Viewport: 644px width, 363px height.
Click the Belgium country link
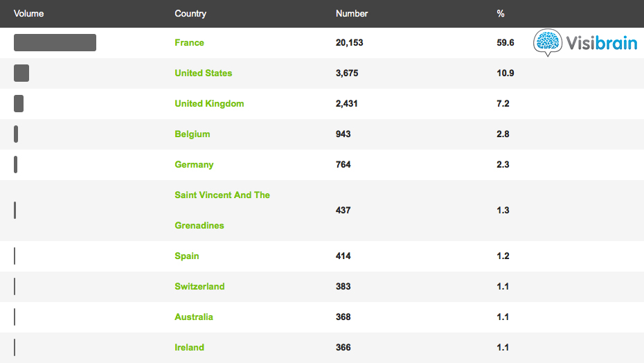point(192,134)
